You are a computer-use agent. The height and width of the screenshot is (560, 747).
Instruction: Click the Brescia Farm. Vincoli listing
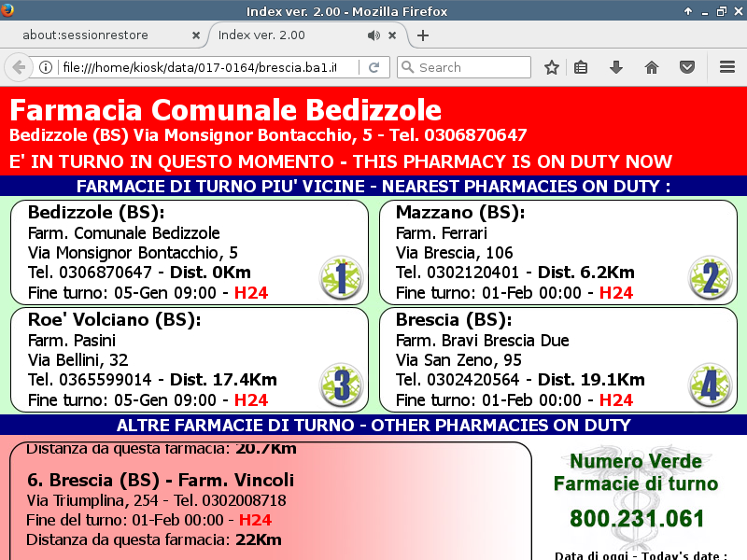pos(161,481)
